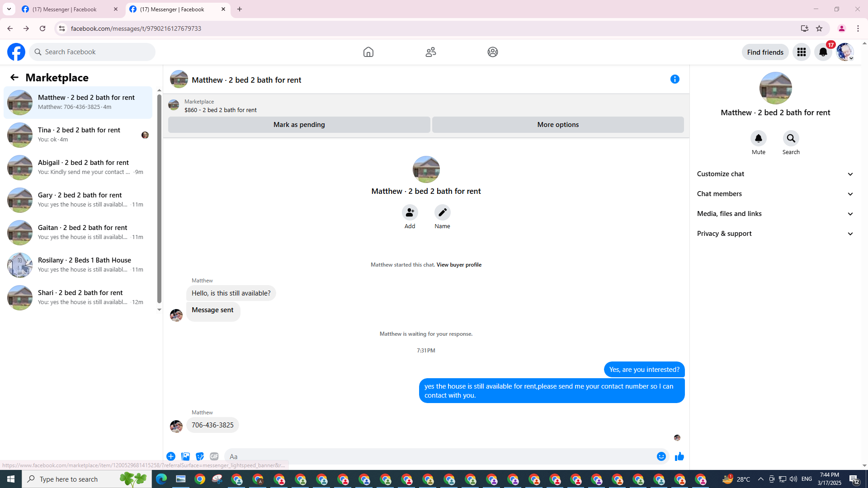Open the Windows notification center
868x488 pixels.
click(x=854, y=479)
